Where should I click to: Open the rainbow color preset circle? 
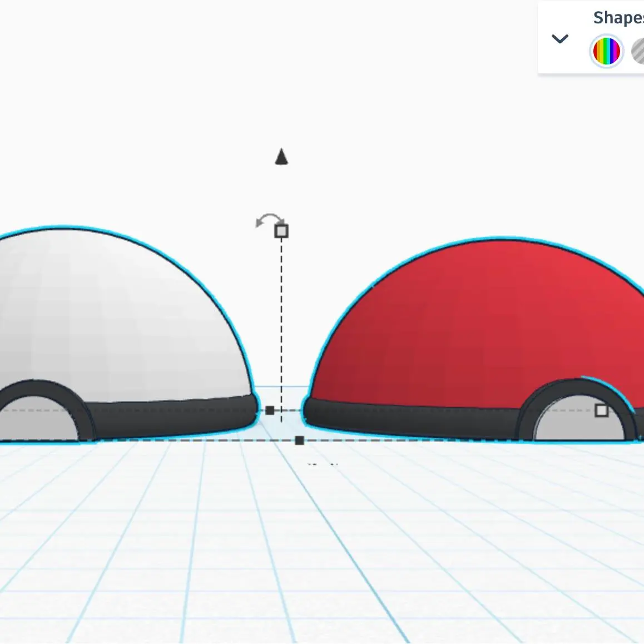[x=606, y=51]
